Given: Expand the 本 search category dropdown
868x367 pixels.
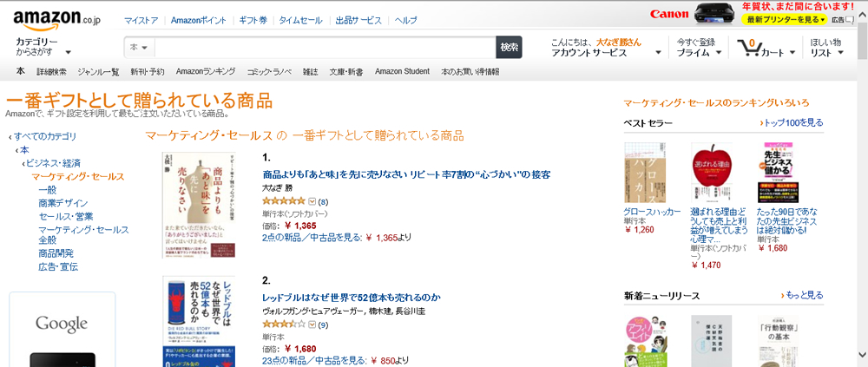Looking at the screenshot, I should (139, 48).
